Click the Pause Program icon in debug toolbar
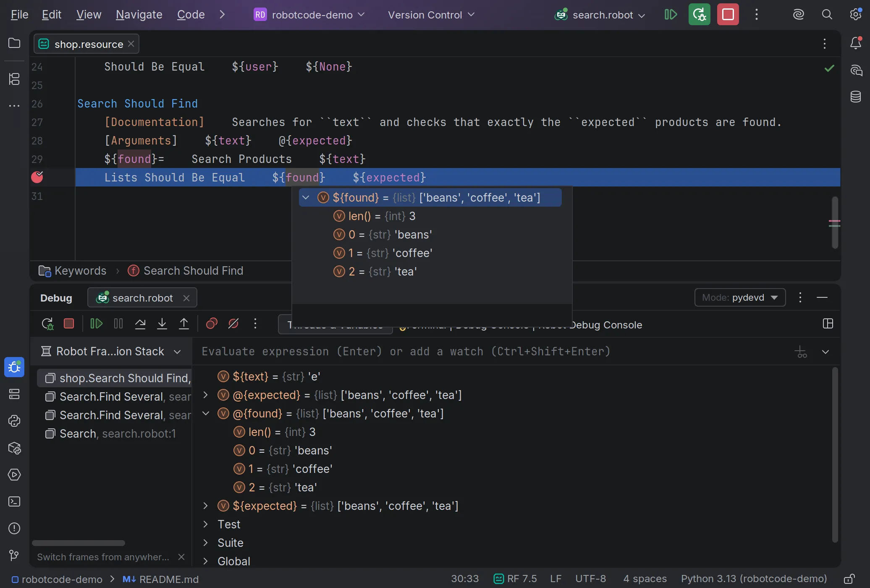 pos(118,324)
